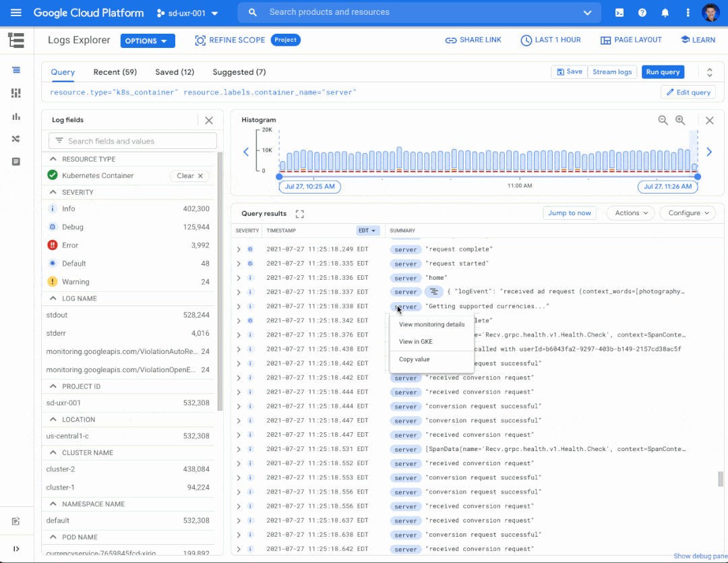Filter by stdout log name

point(128,315)
